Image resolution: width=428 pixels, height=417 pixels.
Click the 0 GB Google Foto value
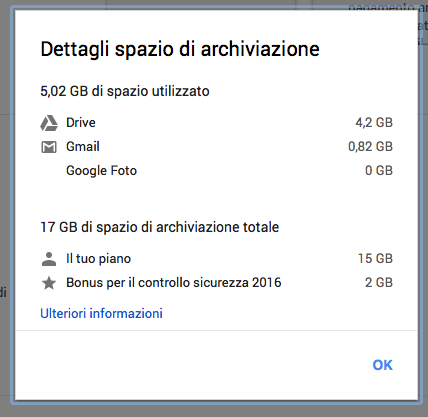tap(379, 171)
